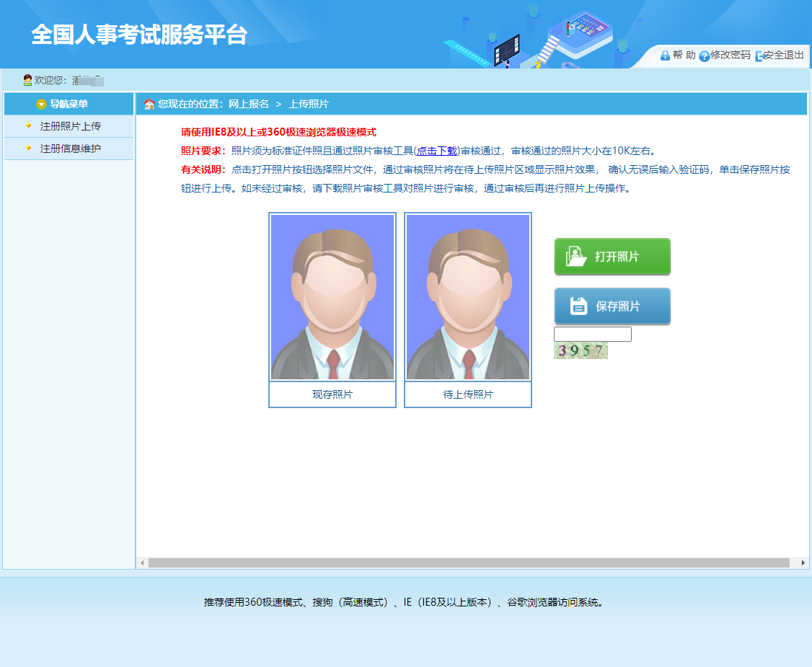Image resolution: width=812 pixels, height=667 pixels.
Task: Click the safe exit icon
Action: click(759, 56)
